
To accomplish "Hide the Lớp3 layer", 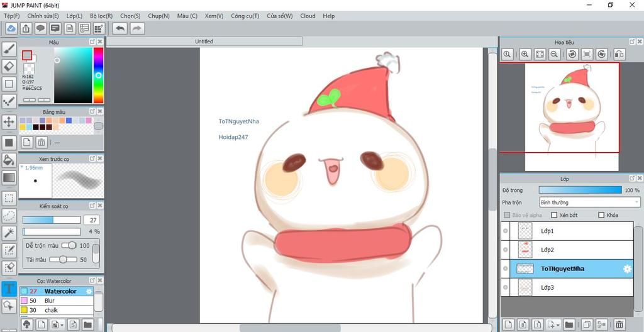I will 505,287.
